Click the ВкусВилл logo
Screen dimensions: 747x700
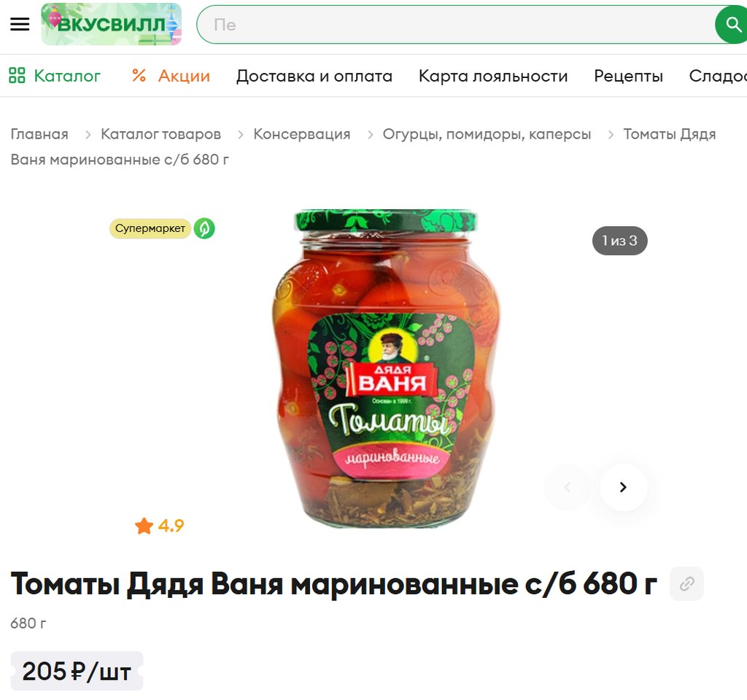[x=111, y=24]
